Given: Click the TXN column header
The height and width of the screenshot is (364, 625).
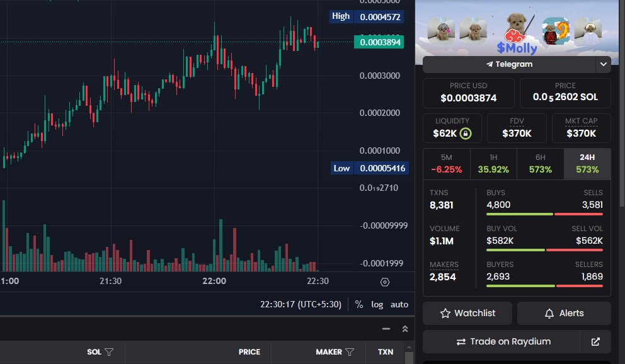Looking at the screenshot, I should [386, 352].
